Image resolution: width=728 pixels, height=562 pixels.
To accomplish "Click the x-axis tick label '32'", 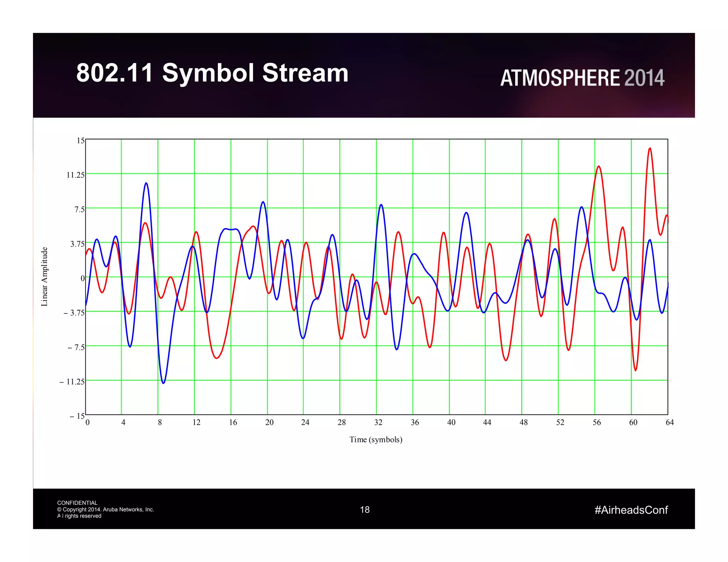I will 378,422.
